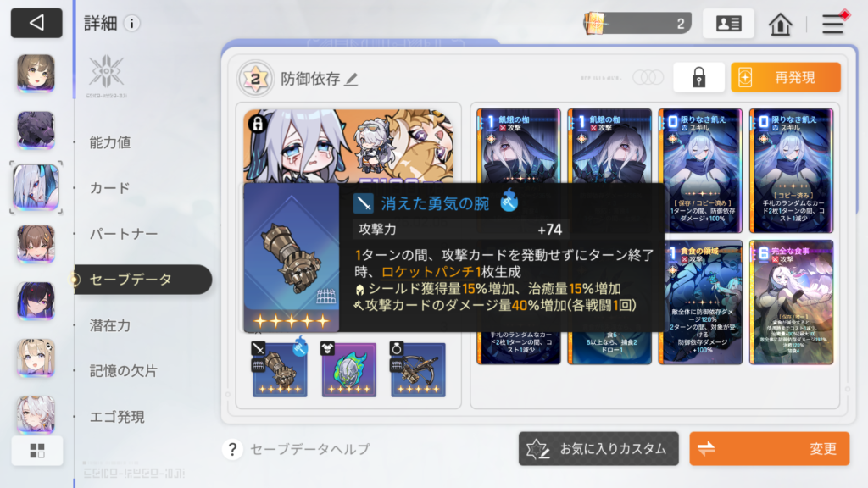Click the info icon beside 詳細
This screenshot has height=488, width=868.
pyautogui.click(x=131, y=23)
